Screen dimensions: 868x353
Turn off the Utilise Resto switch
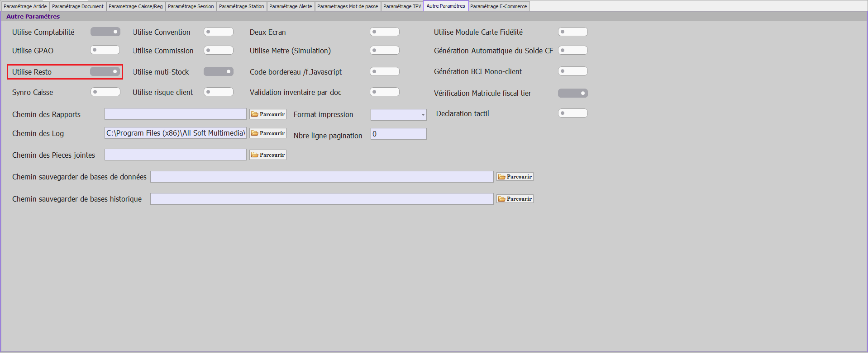[x=105, y=71]
